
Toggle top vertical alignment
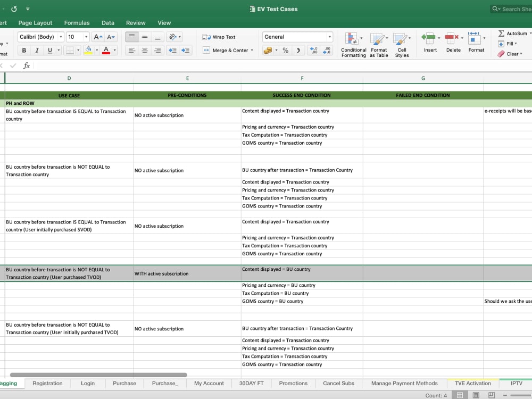(131, 37)
